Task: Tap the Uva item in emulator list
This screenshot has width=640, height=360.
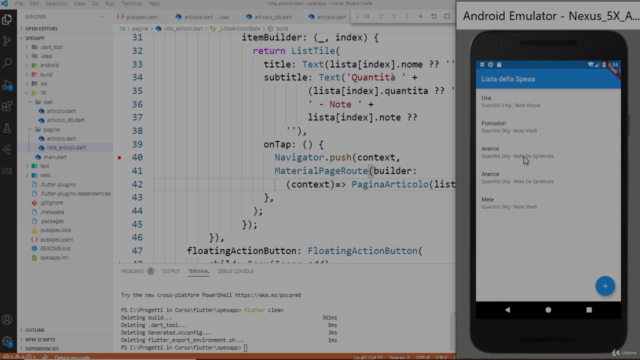Action: click(x=548, y=101)
